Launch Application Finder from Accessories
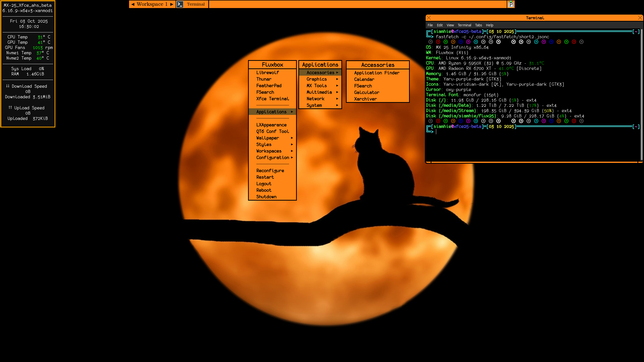The width and height of the screenshot is (644, 362). point(377,73)
